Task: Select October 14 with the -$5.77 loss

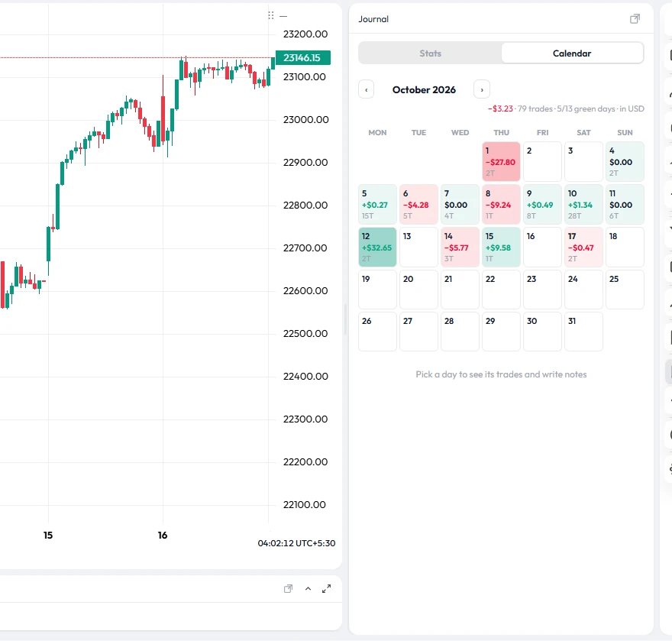Action: click(x=460, y=248)
